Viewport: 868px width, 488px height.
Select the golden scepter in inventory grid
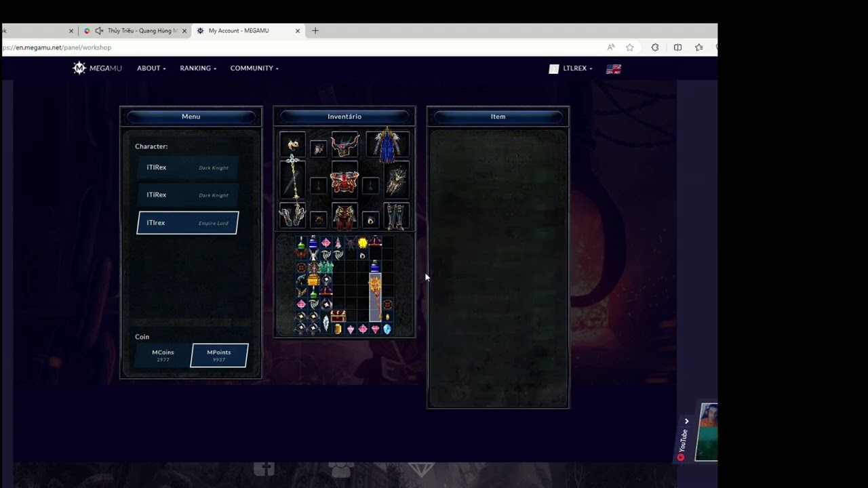(x=375, y=298)
